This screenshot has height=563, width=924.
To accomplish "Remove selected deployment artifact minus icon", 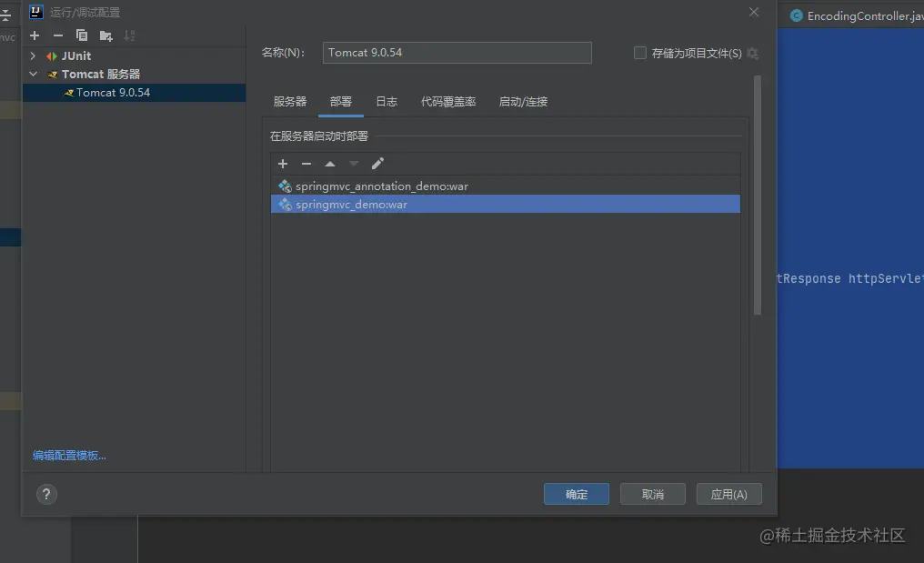I will click(x=306, y=164).
